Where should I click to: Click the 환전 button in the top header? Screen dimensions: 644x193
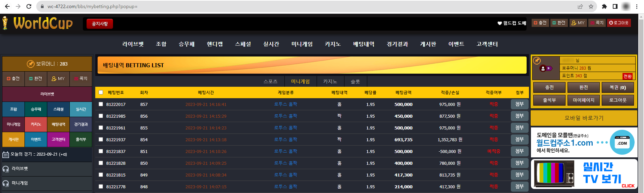pyautogui.click(x=559, y=23)
